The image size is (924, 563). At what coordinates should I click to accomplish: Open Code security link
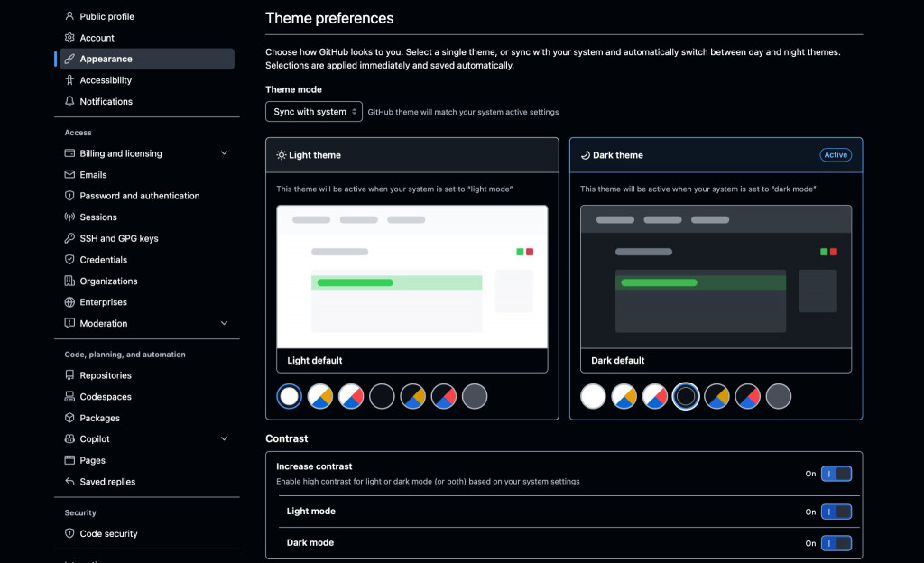[x=147, y=533]
